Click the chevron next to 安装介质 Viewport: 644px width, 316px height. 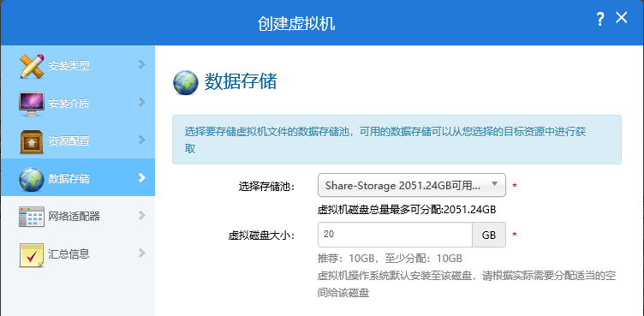tap(141, 102)
